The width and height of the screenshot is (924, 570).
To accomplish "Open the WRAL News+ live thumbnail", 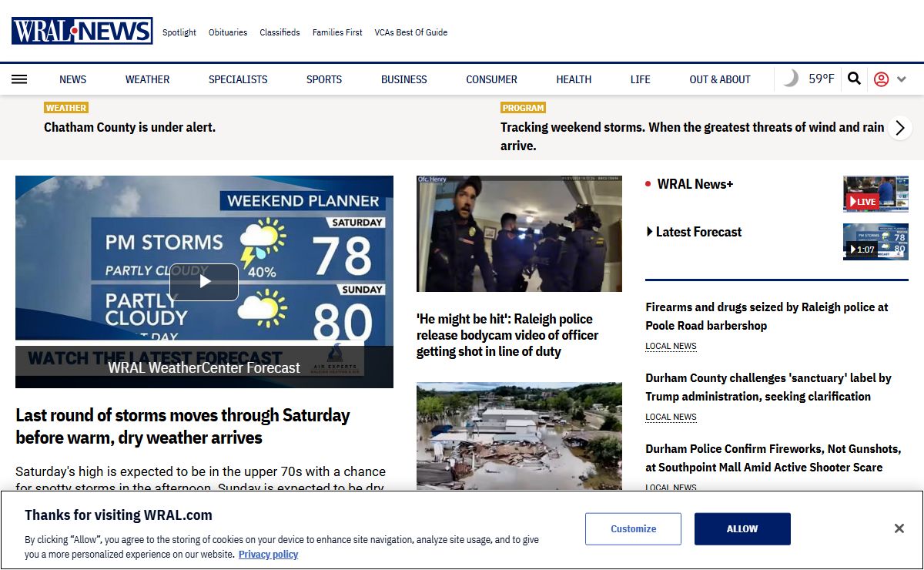I will [875, 194].
